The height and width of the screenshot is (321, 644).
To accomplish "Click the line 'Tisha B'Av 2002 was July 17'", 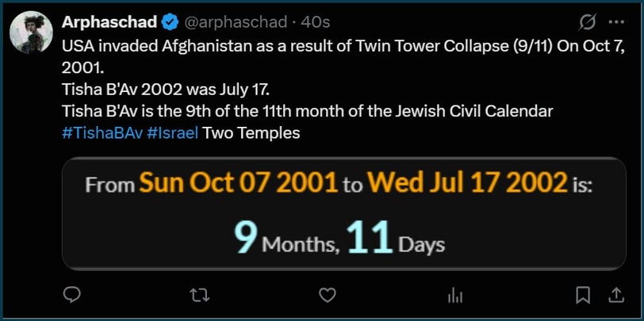I will [166, 89].
